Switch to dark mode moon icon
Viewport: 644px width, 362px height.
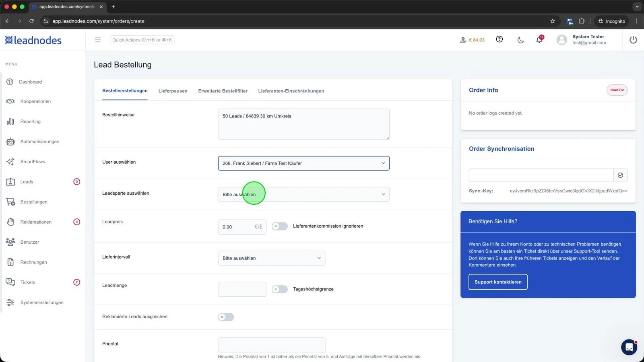[x=520, y=40]
